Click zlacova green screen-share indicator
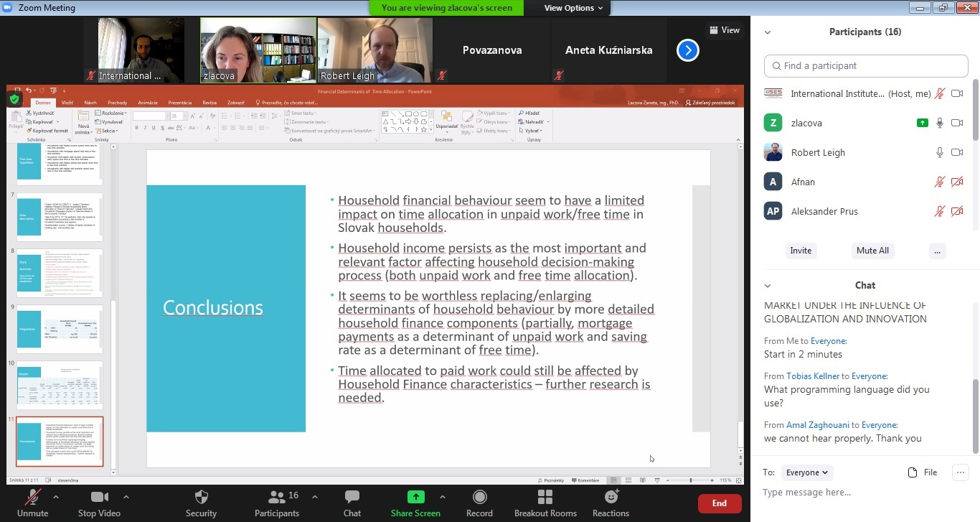980x522 pixels. point(923,123)
